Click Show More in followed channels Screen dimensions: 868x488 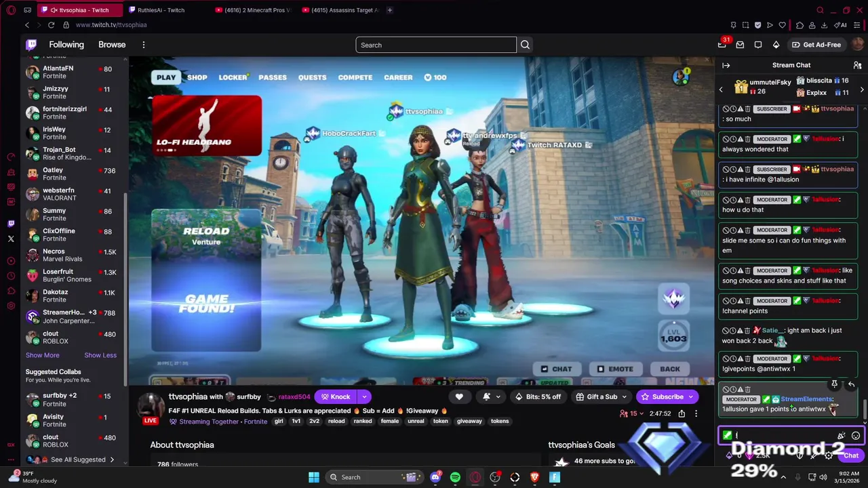[x=42, y=355]
